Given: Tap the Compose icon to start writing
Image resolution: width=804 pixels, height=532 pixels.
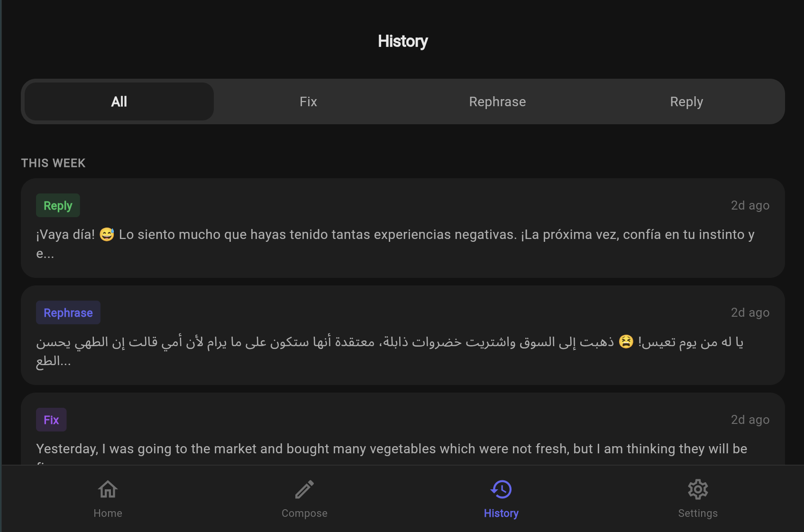Looking at the screenshot, I should 304,499.
